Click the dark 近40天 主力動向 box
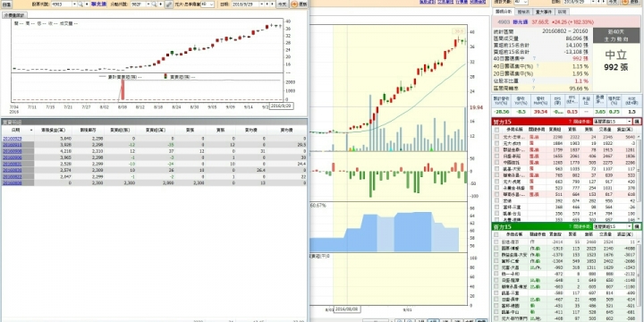This screenshot has width=644, height=322. point(616,36)
